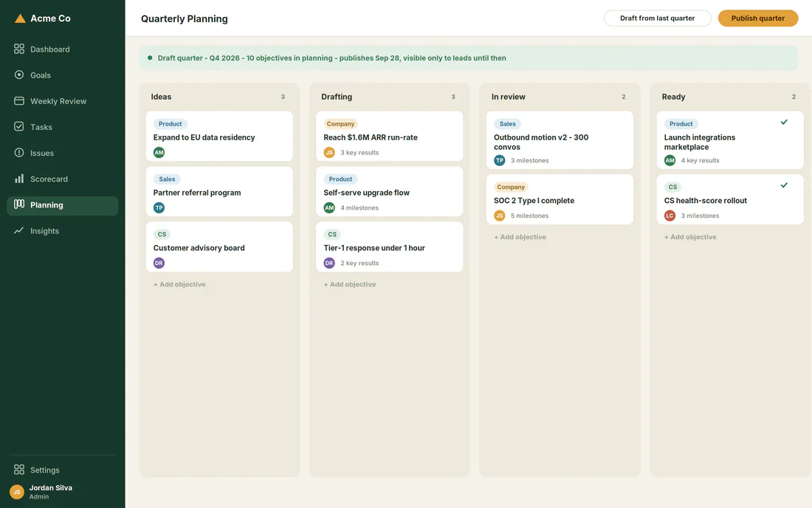
Task: Open the Scorecard page
Action: coord(62,179)
